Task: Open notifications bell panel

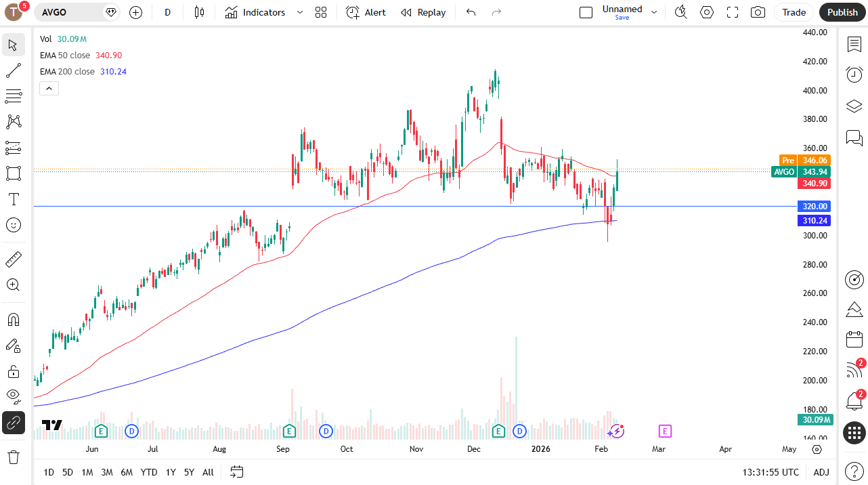Action: click(854, 401)
